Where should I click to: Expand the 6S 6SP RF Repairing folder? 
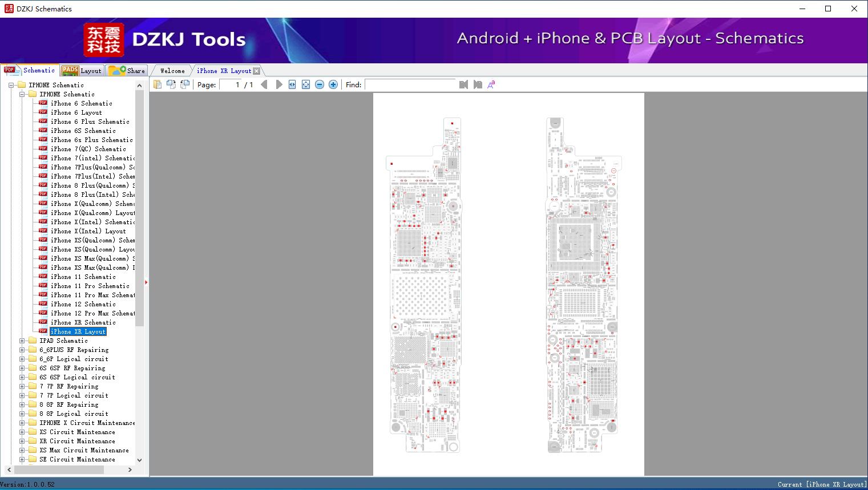pos(22,368)
